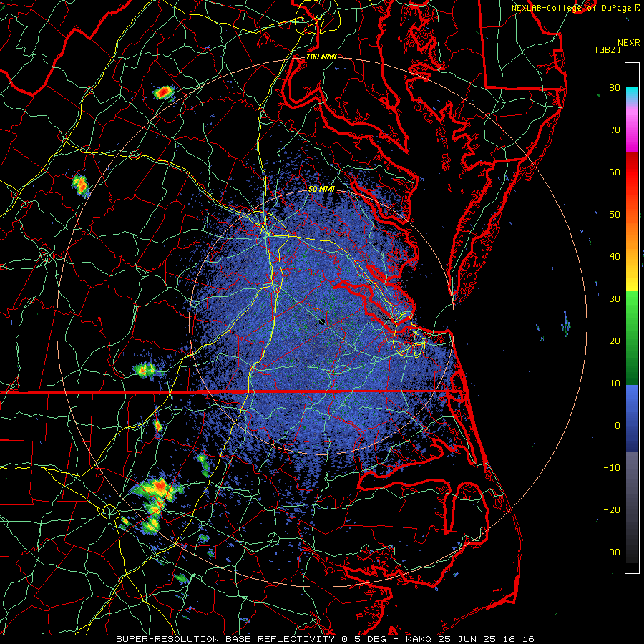Click the 20 value on dBZ scale

click(x=615, y=341)
